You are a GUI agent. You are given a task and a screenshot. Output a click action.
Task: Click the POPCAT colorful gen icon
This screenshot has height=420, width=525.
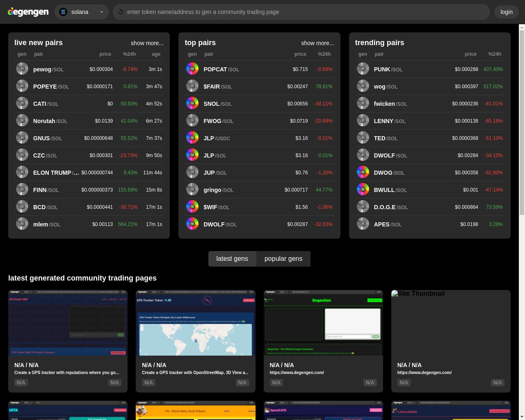[x=192, y=68]
